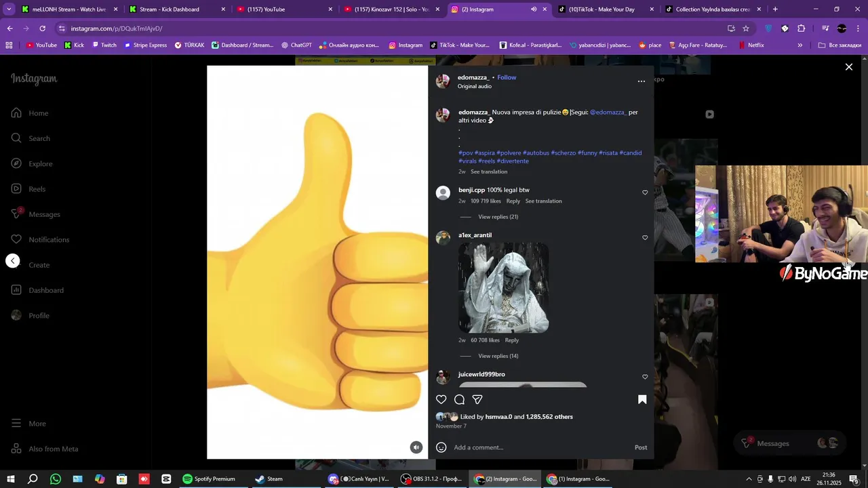
Task: Like juicewrld999bro's comment
Action: click(645, 377)
